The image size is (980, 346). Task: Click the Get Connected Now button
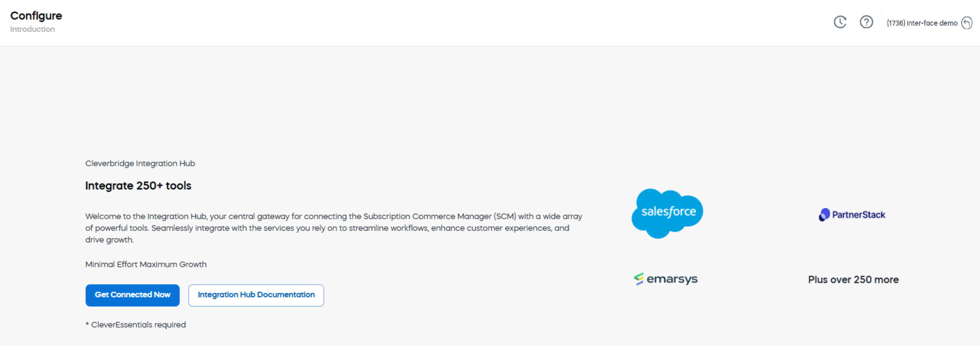[x=133, y=295]
